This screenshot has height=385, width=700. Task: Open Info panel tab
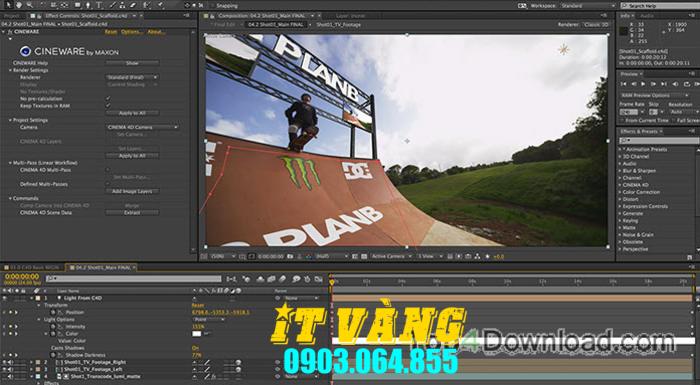pos(625,16)
